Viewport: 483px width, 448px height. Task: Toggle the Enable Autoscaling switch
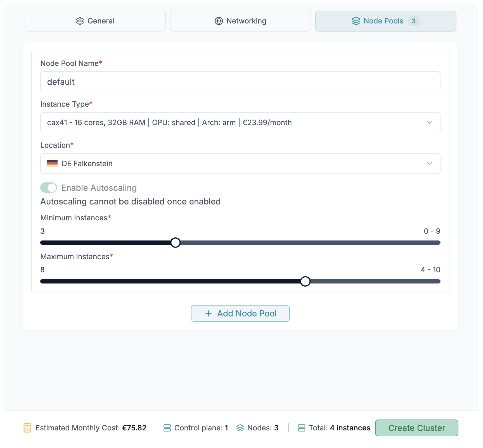point(49,188)
